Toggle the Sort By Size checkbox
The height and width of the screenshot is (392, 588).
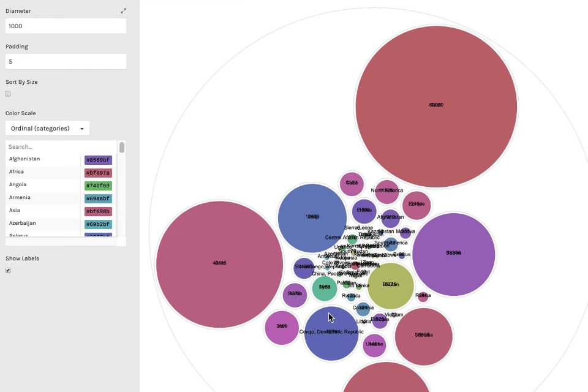(x=8, y=94)
